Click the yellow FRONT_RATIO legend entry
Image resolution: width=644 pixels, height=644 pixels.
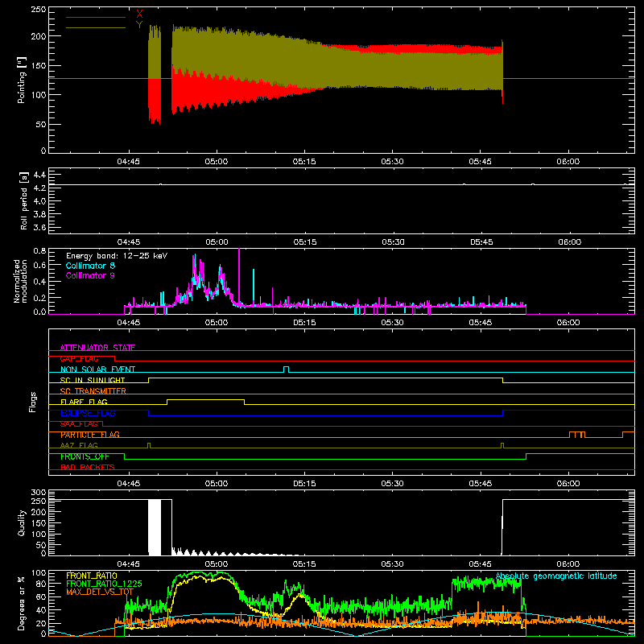(92, 576)
